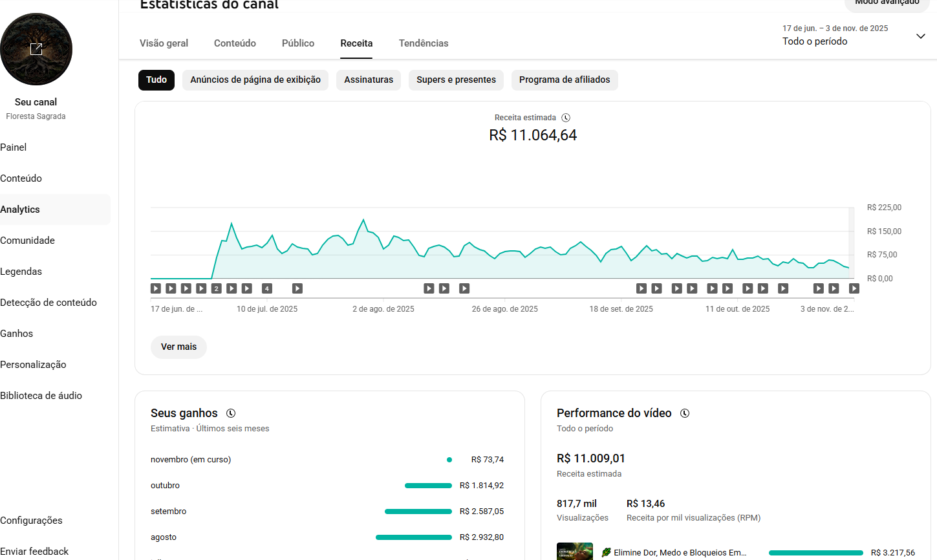Click clock icon next to Seus ganhos
The height and width of the screenshot is (560, 937).
(231, 413)
